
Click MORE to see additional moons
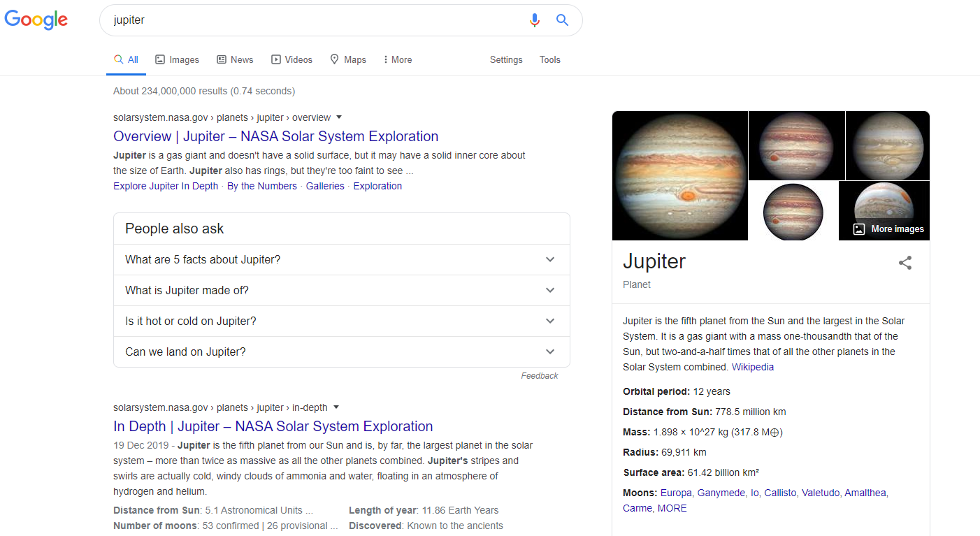tap(672, 508)
